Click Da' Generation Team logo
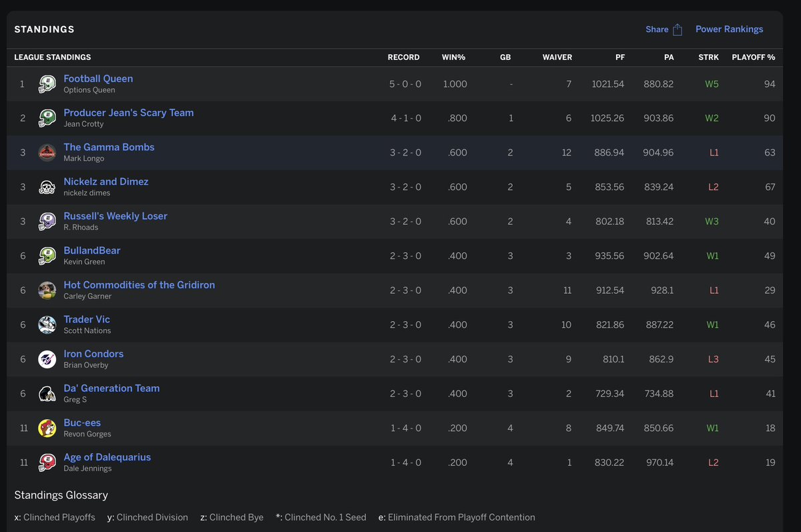The image size is (801, 532). pos(47,394)
